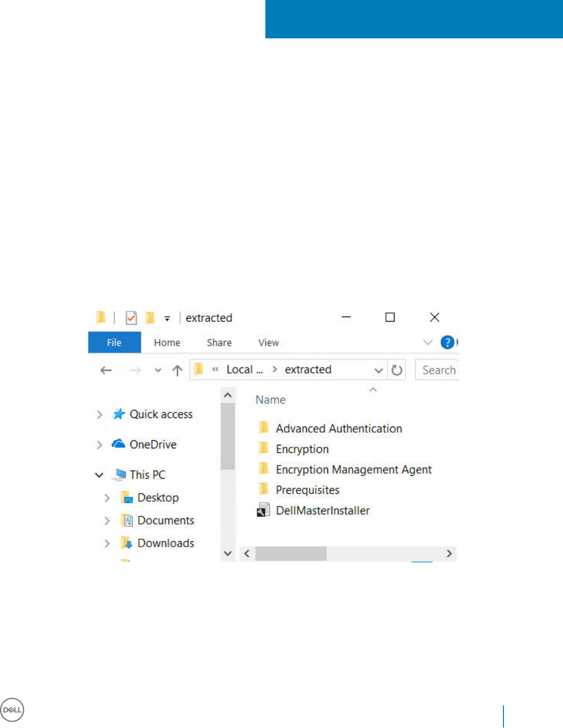Select the Encryption folder
The image size is (563, 728).
(x=302, y=449)
